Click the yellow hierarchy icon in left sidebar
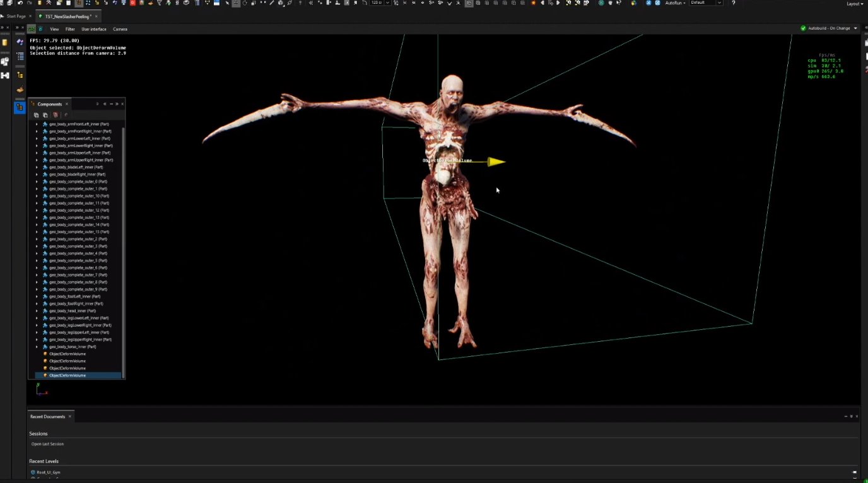 pos(20,75)
